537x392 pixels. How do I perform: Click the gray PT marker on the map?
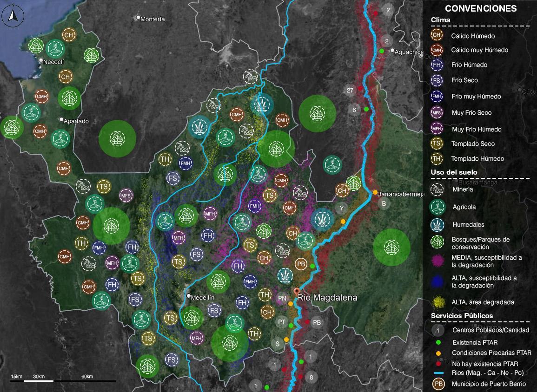[x=281, y=322]
